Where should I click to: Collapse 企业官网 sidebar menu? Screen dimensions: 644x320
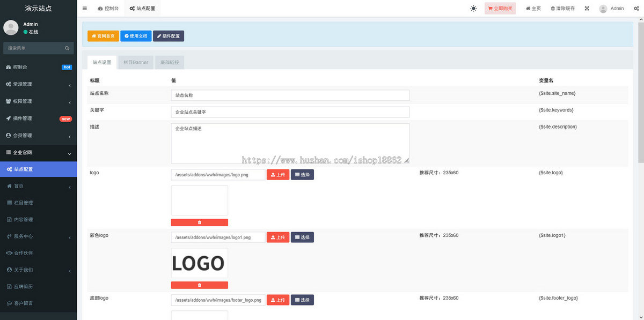[x=39, y=153]
